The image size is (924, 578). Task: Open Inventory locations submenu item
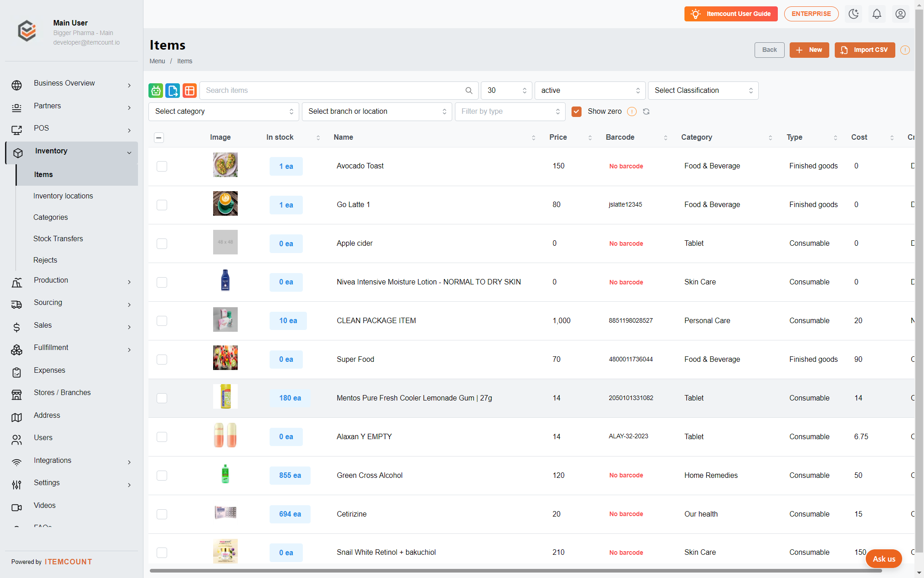[63, 196]
